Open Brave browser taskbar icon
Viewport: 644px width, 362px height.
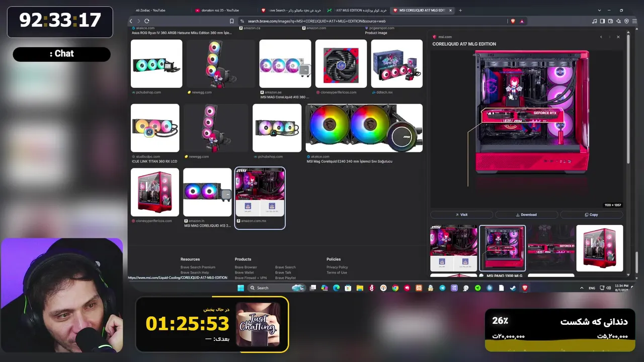525,288
